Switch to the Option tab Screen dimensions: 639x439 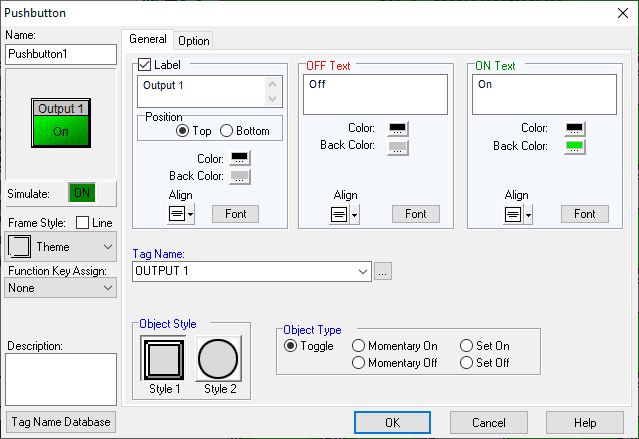[x=194, y=41]
